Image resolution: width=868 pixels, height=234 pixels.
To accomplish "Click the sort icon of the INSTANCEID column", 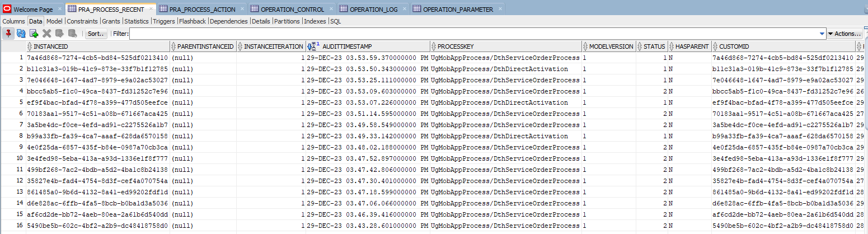I will coord(30,46).
